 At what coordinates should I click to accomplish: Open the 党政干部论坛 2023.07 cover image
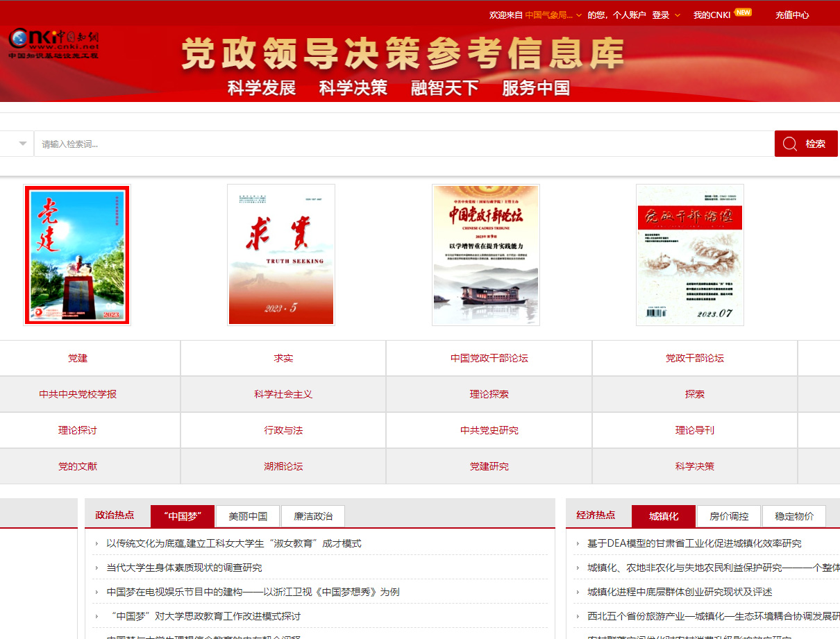pos(689,255)
